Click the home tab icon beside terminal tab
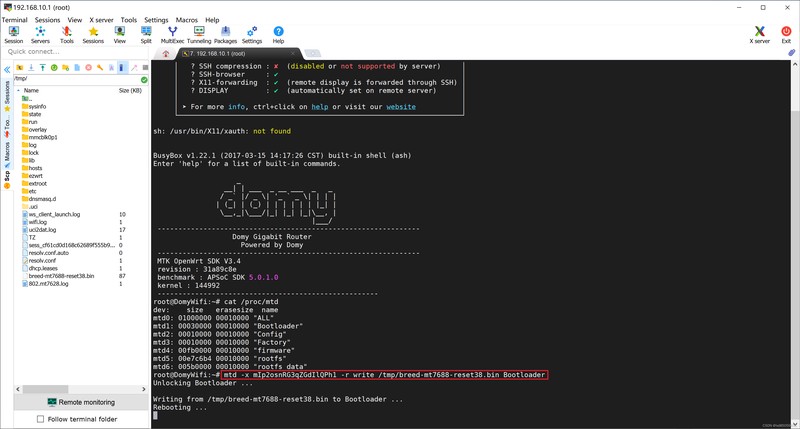Image resolution: width=800 pixels, height=429 pixels. (166, 54)
